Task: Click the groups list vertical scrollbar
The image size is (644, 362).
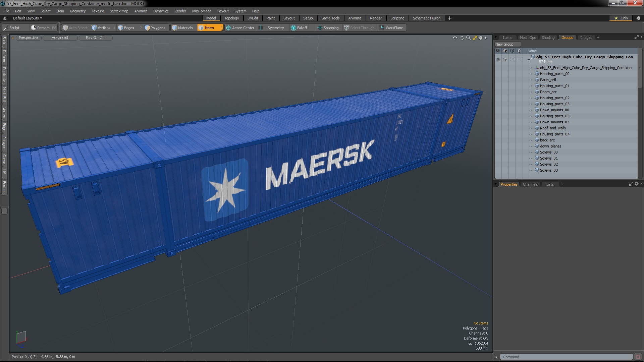Action: (x=640, y=69)
